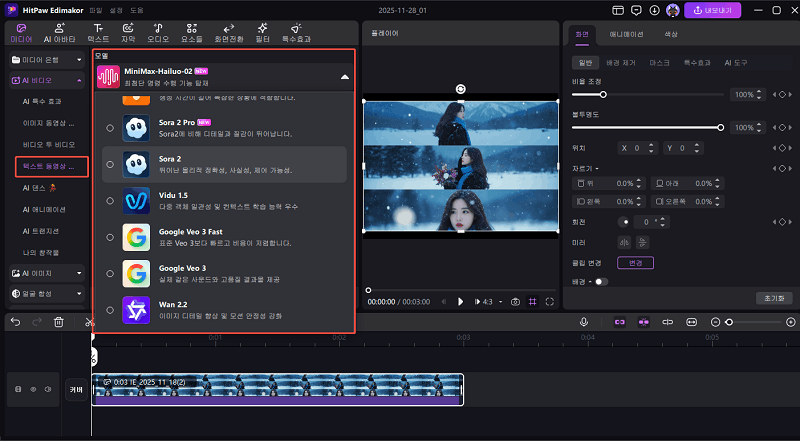Expand the AI 이미지 section
The image size is (800, 441).
click(x=47, y=274)
